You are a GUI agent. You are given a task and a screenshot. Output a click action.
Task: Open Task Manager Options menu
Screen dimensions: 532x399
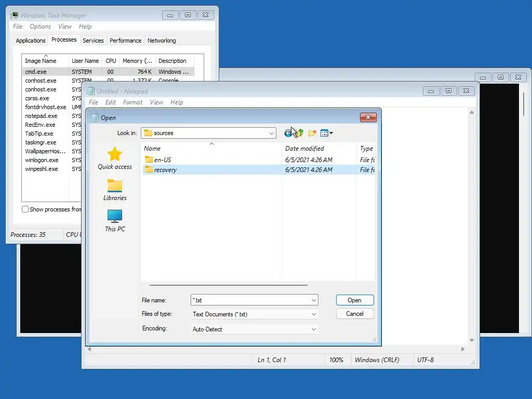point(40,26)
